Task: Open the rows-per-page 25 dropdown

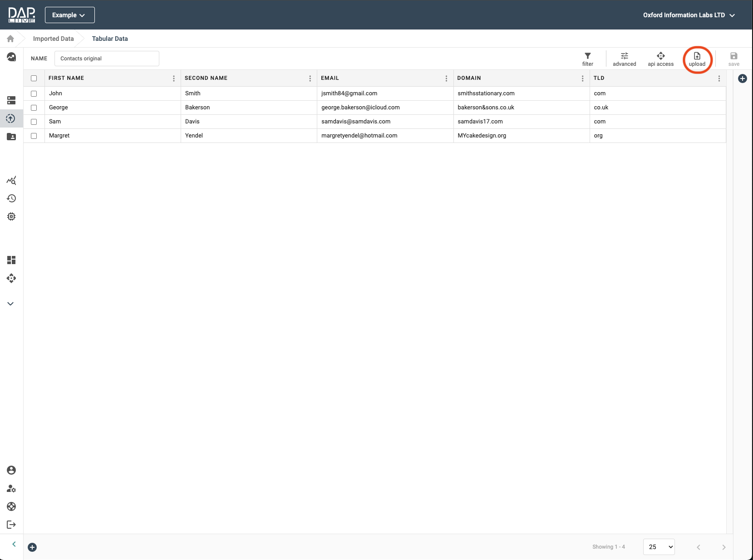Action: pyautogui.click(x=659, y=547)
